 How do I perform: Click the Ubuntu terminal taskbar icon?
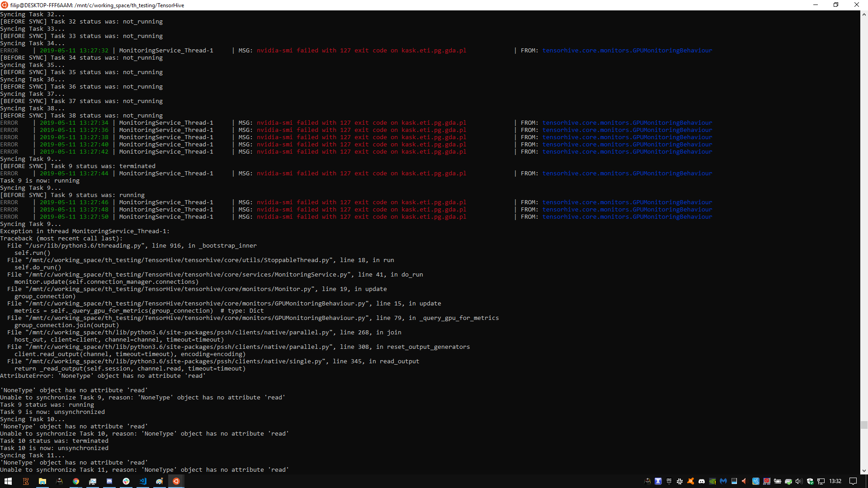[x=176, y=481]
